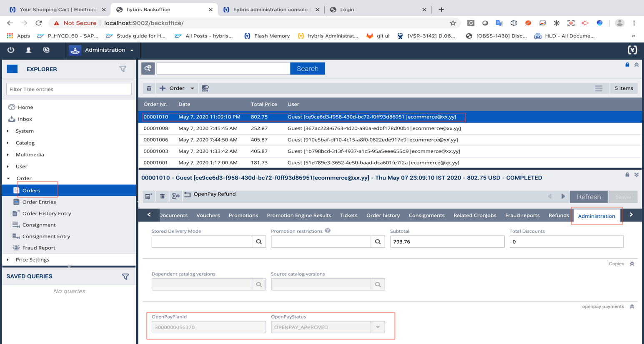Viewport: 644px width, 344px height.
Task: Click the advanced search toggle icon
Action: point(148,68)
